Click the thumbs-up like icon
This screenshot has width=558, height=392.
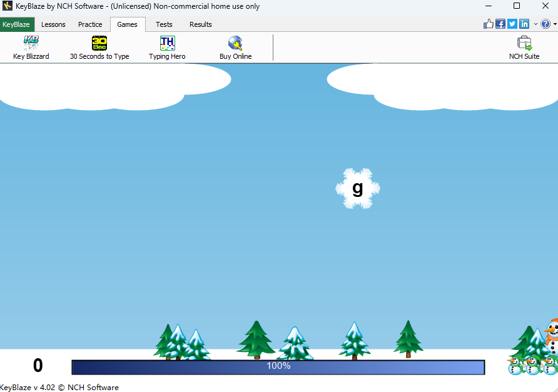tap(488, 24)
